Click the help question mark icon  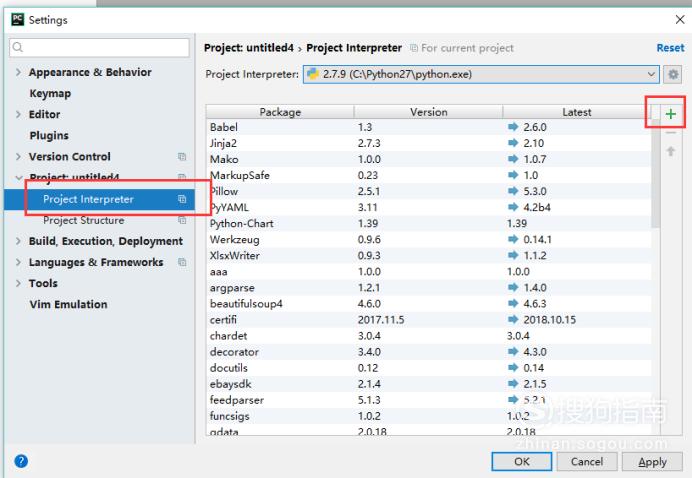[x=21, y=461]
